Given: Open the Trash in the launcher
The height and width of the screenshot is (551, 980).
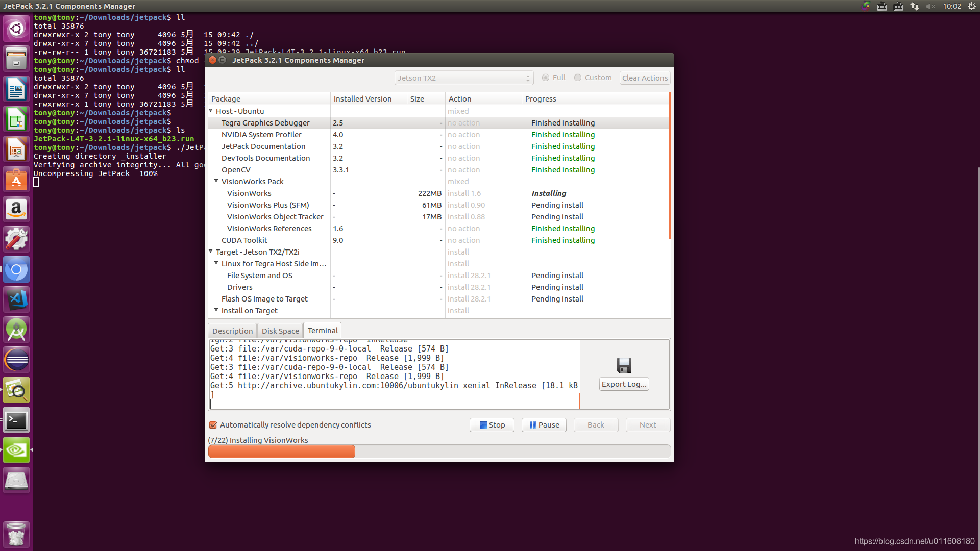Looking at the screenshot, I should pyautogui.click(x=16, y=534).
